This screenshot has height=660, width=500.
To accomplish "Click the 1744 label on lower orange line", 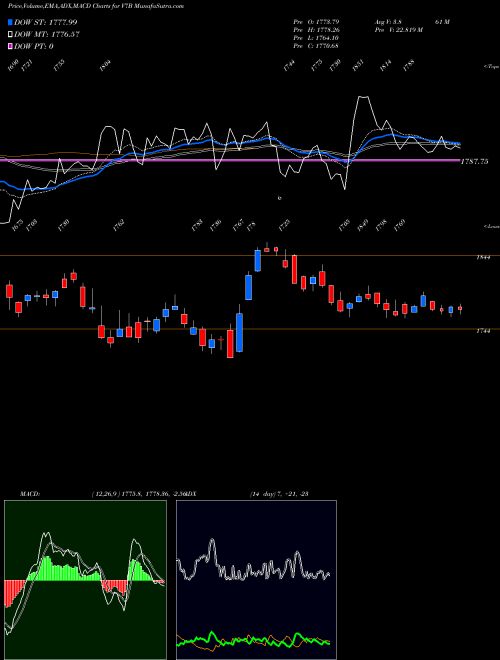I will tap(483, 331).
